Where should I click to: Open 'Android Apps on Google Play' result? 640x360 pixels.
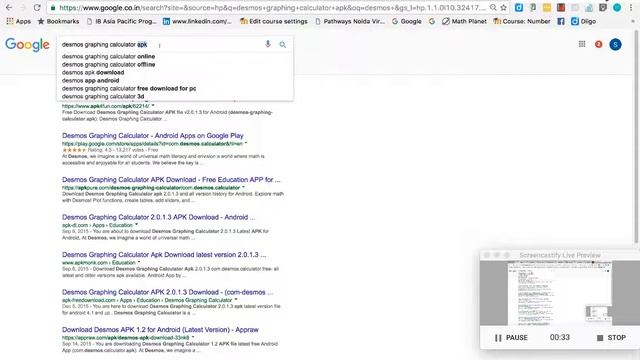tap(153, 136)
